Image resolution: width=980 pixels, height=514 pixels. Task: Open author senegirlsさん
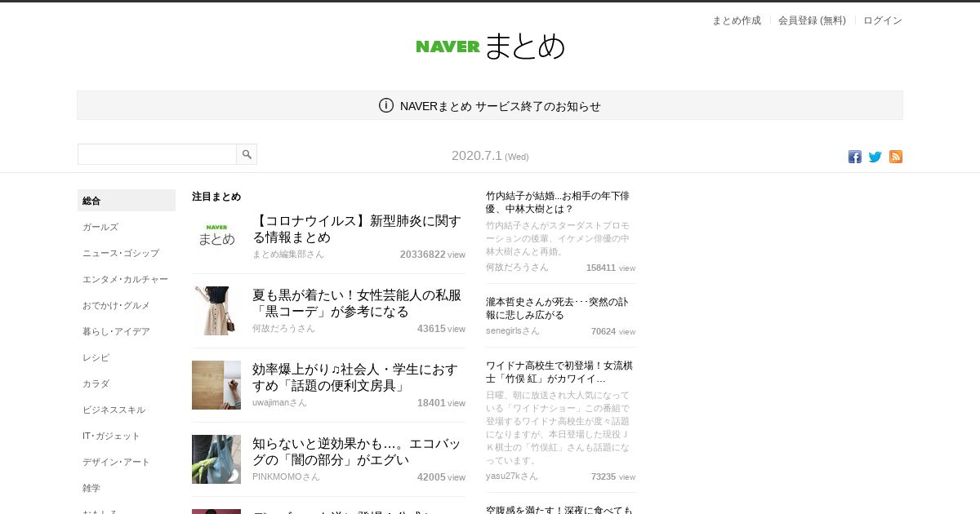click(x=513, y=331)
